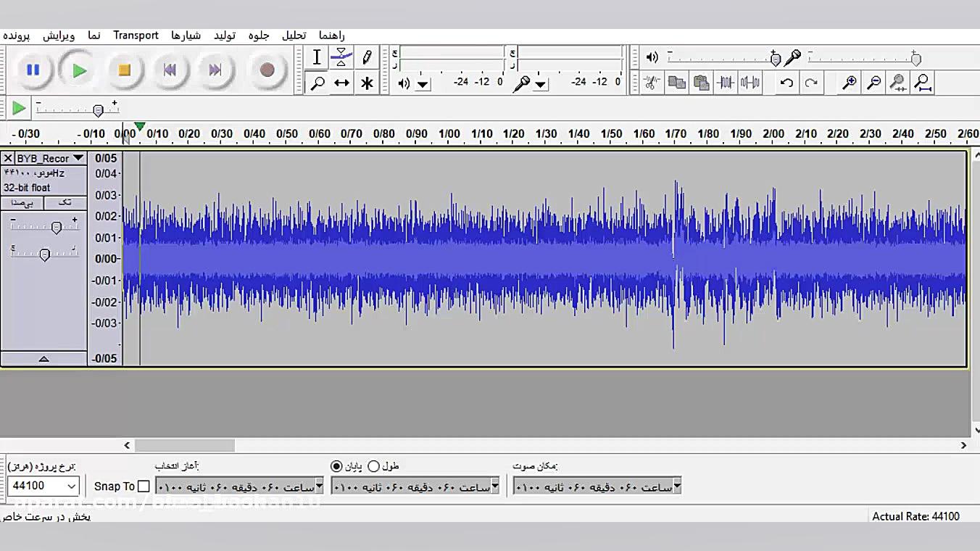Click the Copy icon in edit toolbar

click(676, 82)
